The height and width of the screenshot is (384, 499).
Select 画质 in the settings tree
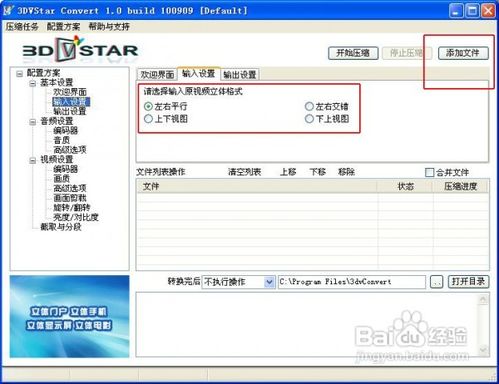(62, 179)
